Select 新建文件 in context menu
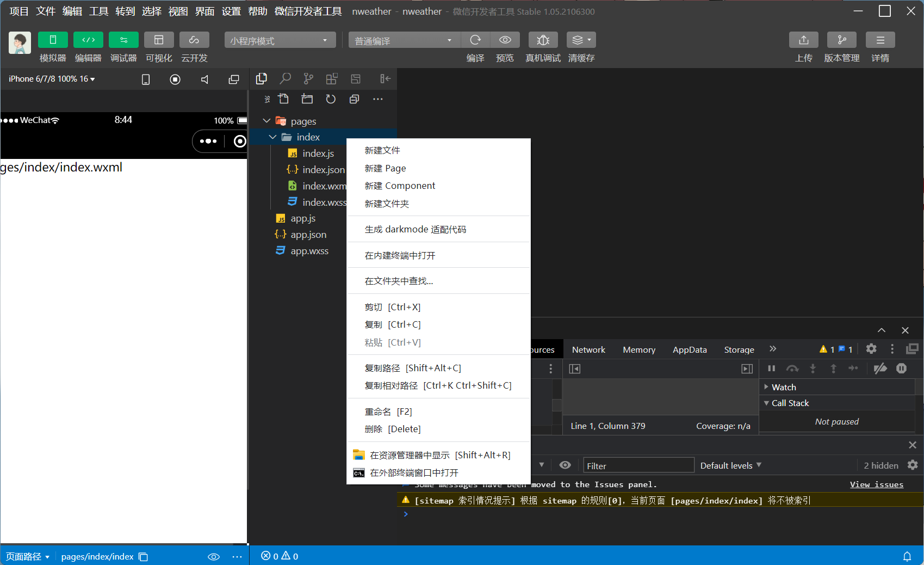This screenshot has height=565, width=924. click(x=439, y=150)
